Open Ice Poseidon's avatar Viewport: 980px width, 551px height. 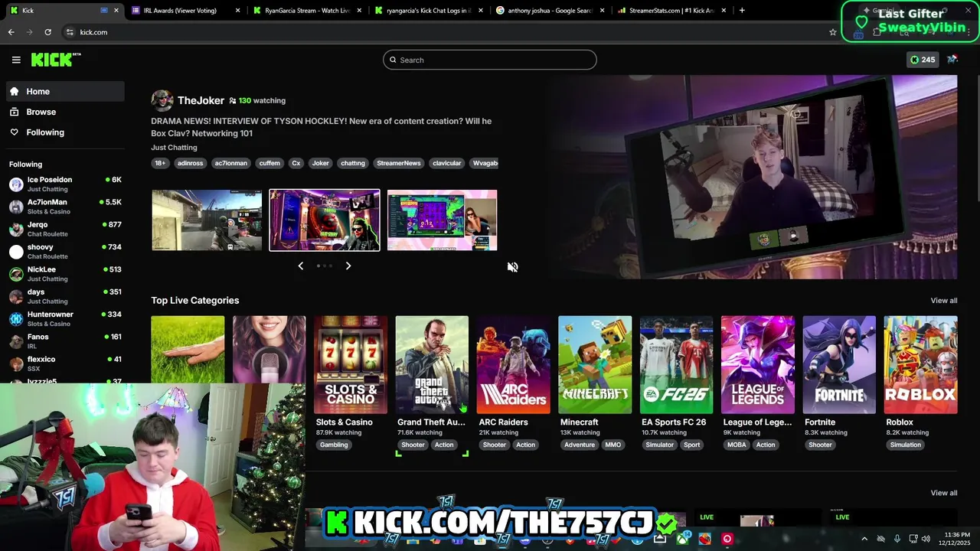click(16, 184)
